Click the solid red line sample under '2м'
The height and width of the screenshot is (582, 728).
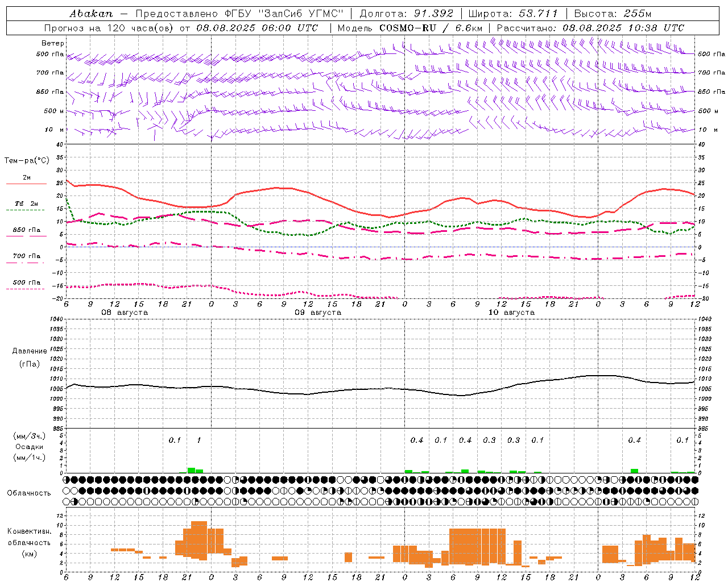(x=26, y=184)
